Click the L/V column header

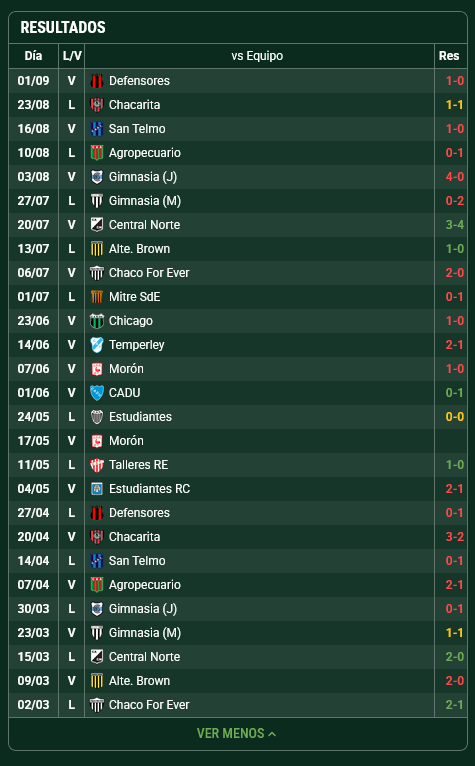[x=72, y=56]
